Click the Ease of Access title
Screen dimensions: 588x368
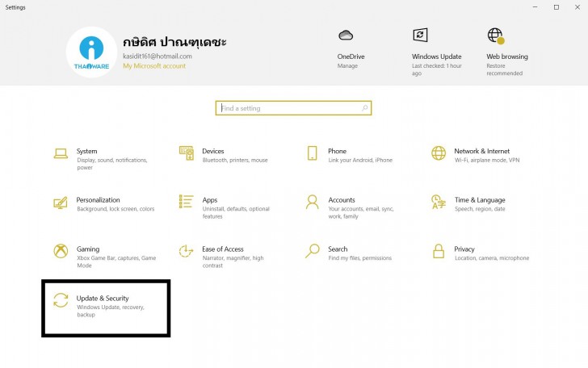223,249
